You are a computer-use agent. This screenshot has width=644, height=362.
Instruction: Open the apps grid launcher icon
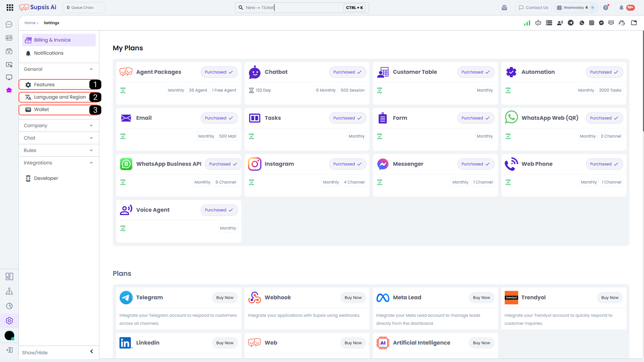[x=10, y=8]
